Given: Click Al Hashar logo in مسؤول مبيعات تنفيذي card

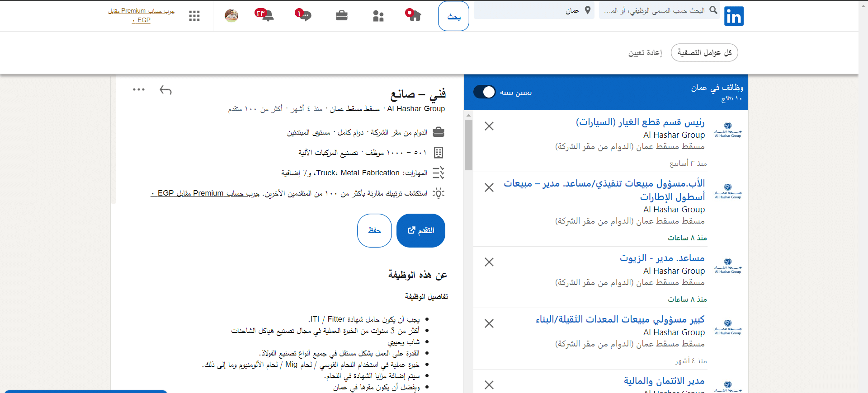Looking at the screenshot, I should click(728, 191).
